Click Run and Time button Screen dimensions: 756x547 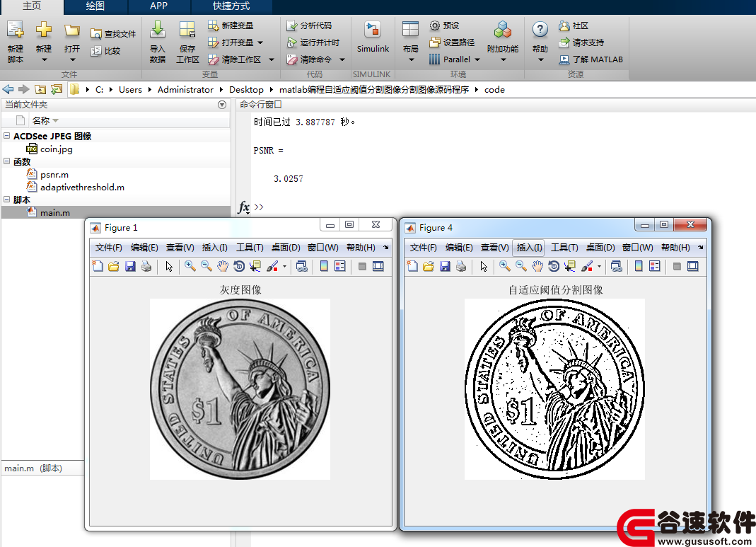coord(313,42)
